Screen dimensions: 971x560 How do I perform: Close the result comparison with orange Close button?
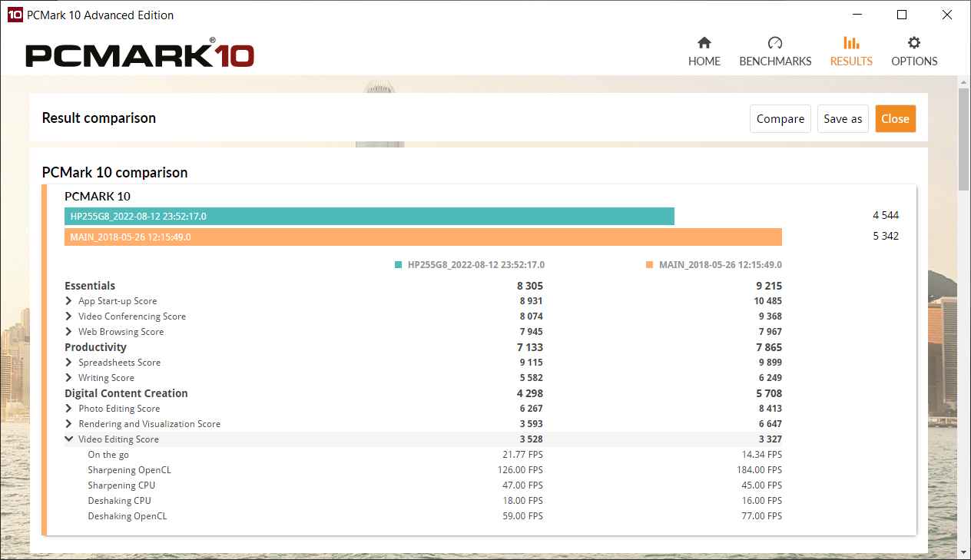895,119
